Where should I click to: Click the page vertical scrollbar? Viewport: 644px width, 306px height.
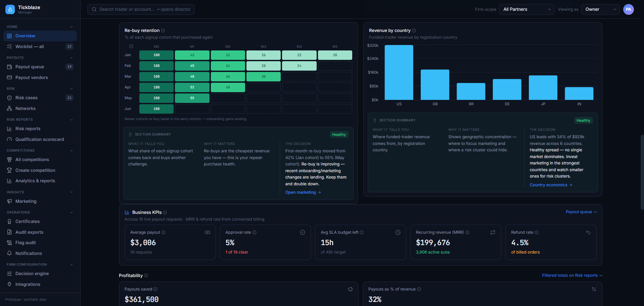pos(642,172)
